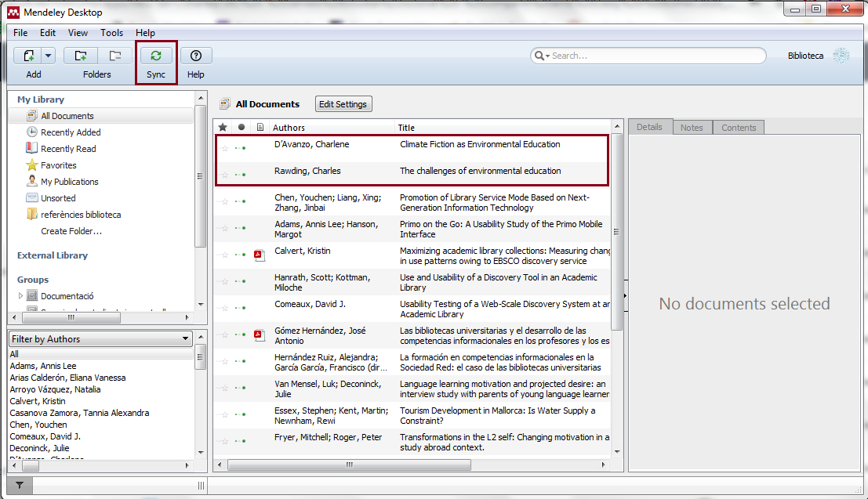This screenshot has width=868, height=499.
Task: Click scroll down arrow of author filter list
Action: pyautogui.click(x=201, y=452)
